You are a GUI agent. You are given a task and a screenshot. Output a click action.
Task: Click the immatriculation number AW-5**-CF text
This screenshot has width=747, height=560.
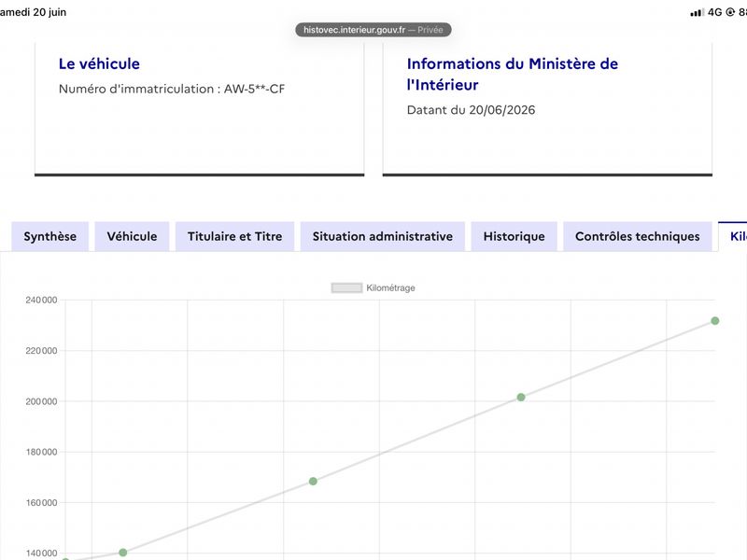coord(254,89)
